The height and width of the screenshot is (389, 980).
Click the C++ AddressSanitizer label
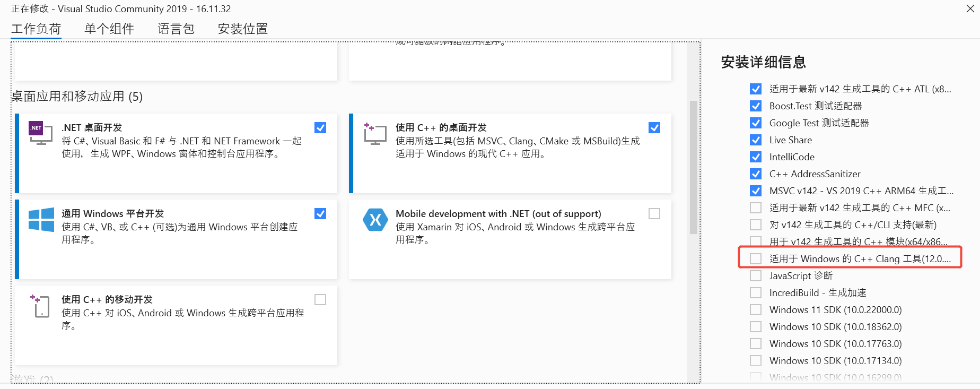point(815,174)
